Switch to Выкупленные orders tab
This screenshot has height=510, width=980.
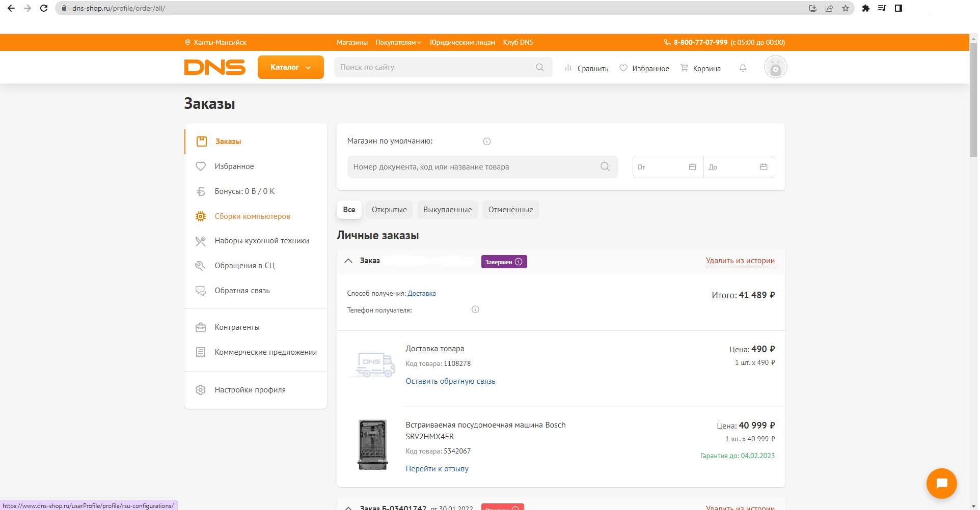pyautogui.click(x=447, y=210)
